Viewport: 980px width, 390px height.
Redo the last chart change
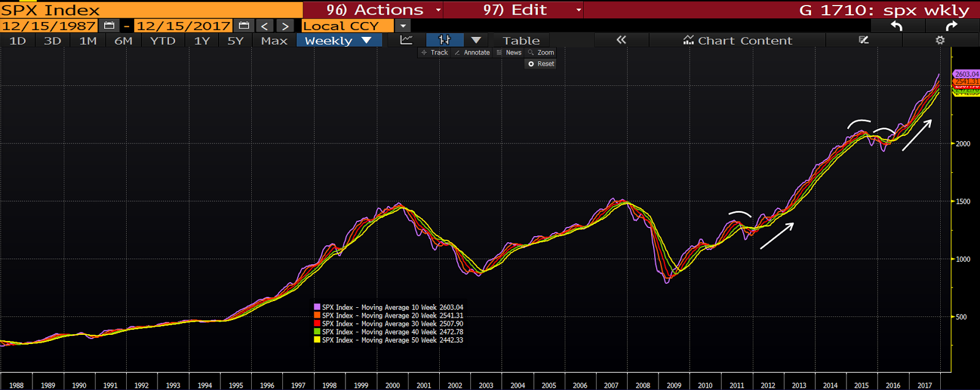click(951, 26)
